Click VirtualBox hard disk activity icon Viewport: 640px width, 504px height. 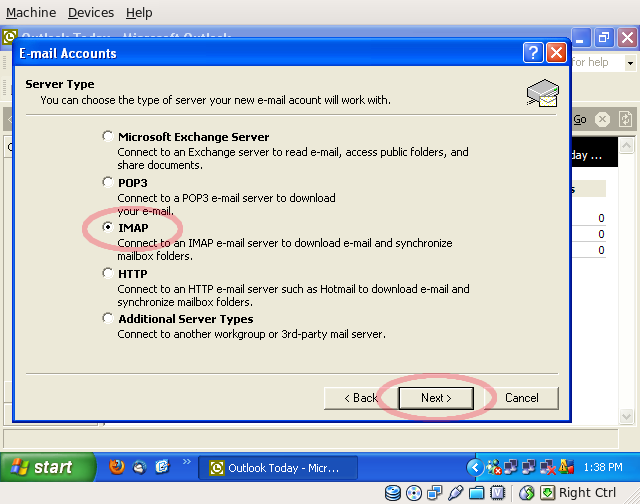point(393,493)
